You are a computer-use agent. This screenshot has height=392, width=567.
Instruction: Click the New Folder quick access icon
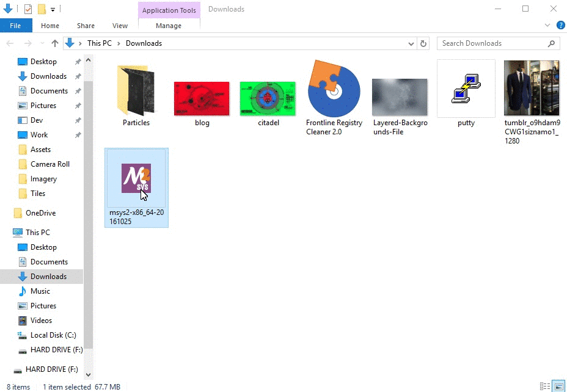pyautogui.click(x=42, y=9)
